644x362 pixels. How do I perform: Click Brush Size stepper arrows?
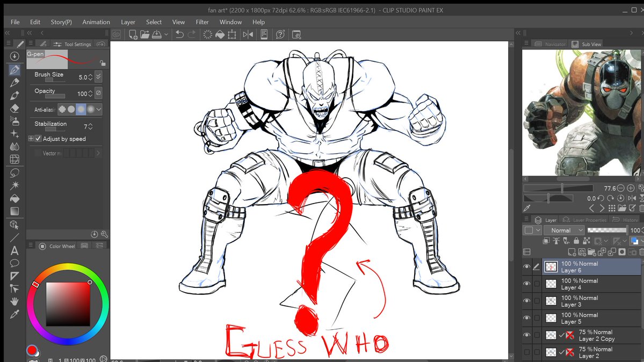[x=90, y=77]
